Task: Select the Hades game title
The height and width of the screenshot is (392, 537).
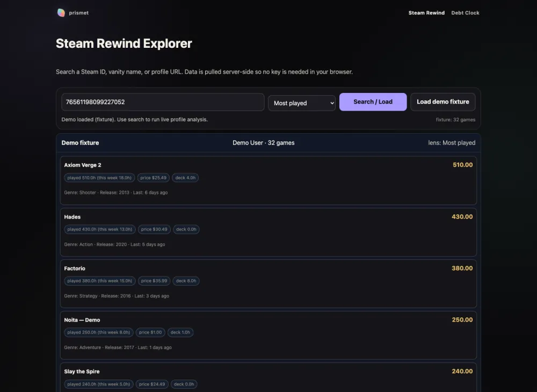Action: pyautogui.click(x=72, y=217)
